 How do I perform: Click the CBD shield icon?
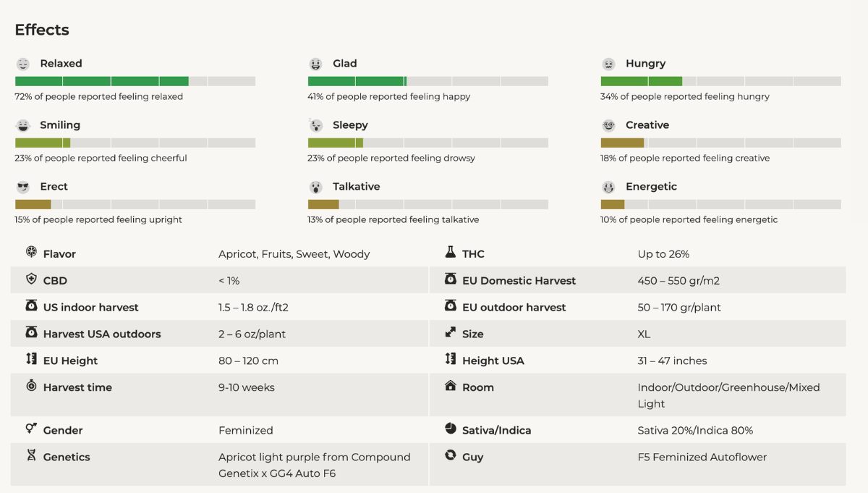point(31,279)
